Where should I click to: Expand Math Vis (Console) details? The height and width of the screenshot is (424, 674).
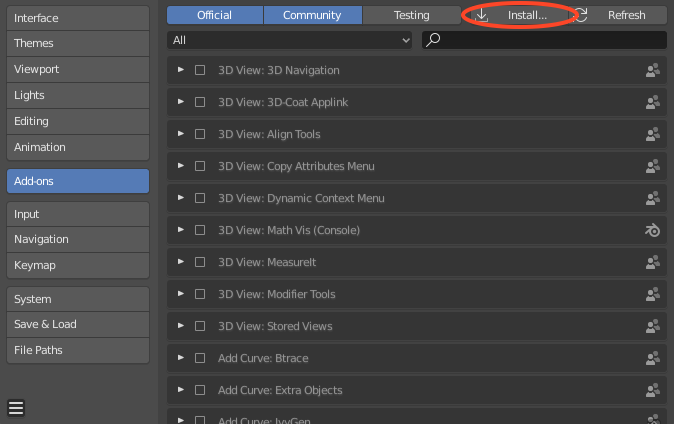click(x=181, y=230)
